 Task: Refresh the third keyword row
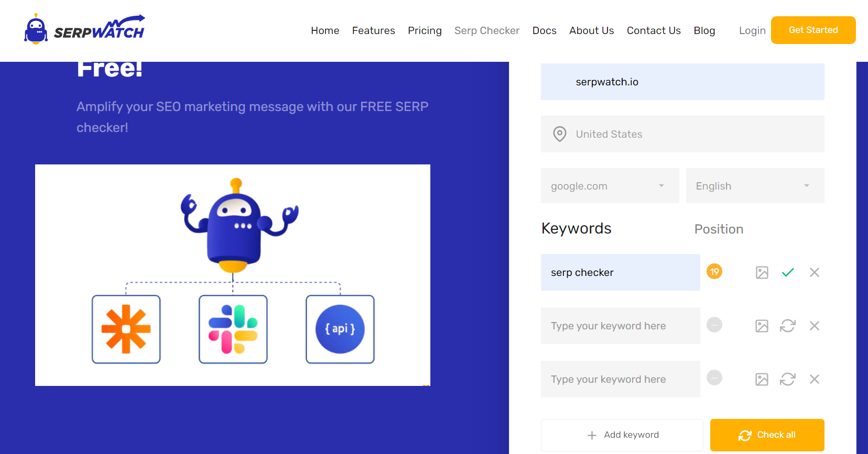pos(788,379)
